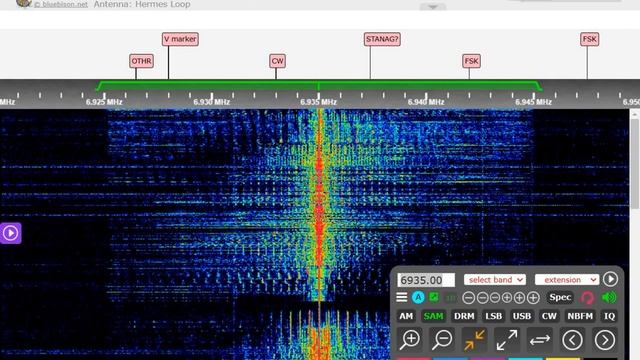The image size is (640, 360).
Task: Open the select band dropdown
Action: (x=495, y=280)
